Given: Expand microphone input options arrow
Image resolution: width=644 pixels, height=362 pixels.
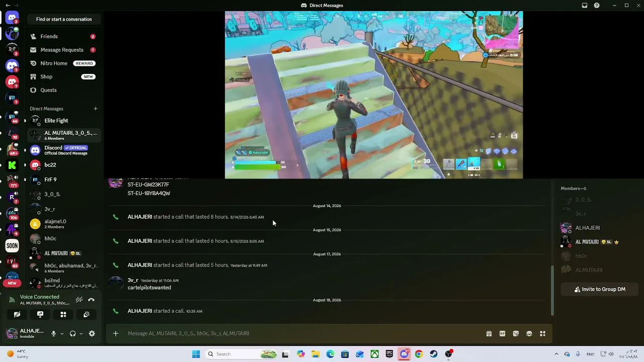Looking at the screenshot, I should (x=62, y=333).
